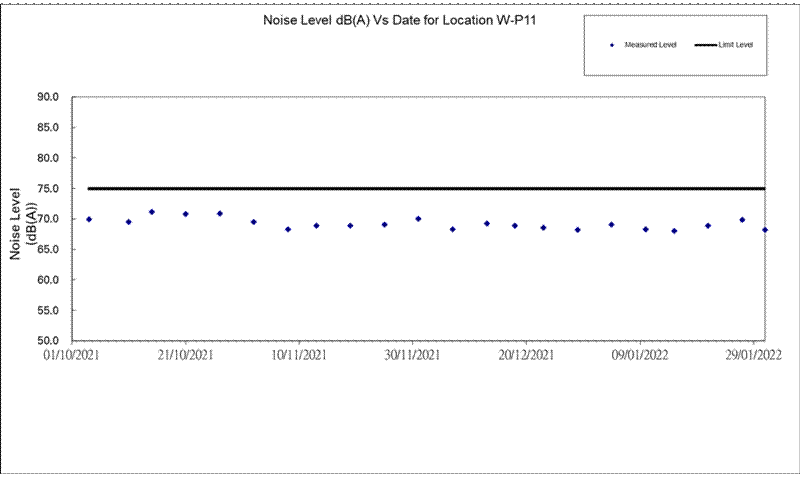803x480 pixels.
Task: Click the leftmost measured data point
Action: pos(89,219)
